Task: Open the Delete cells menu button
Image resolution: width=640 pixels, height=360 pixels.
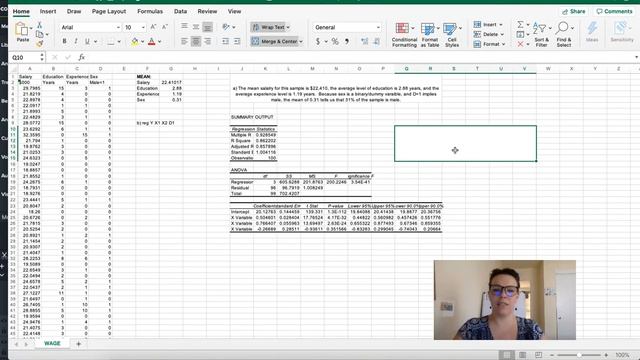Action: tap(489, 34)
